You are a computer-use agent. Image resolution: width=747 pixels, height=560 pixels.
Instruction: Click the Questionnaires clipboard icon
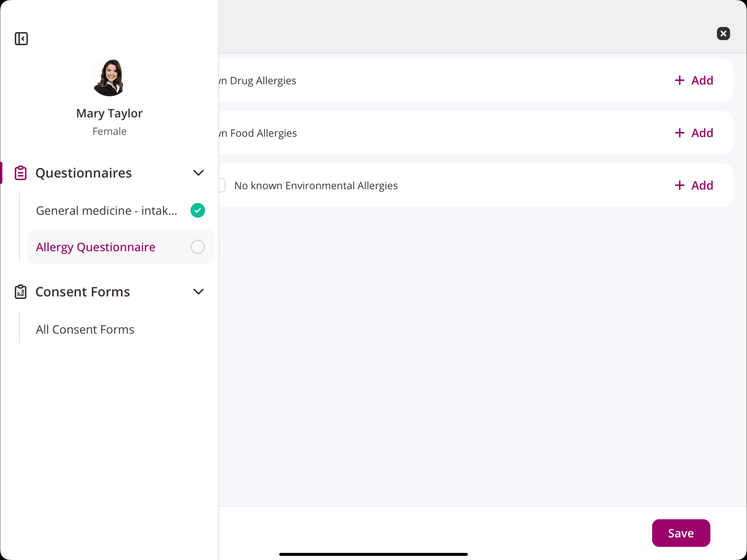tap(21, 173)
